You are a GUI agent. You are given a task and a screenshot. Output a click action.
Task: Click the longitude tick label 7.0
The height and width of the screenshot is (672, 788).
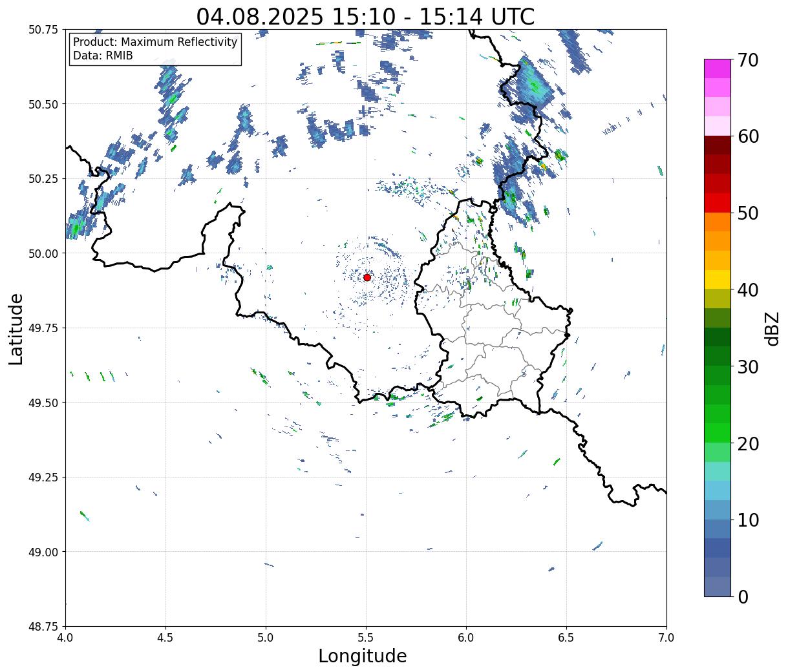pos(666,637)
